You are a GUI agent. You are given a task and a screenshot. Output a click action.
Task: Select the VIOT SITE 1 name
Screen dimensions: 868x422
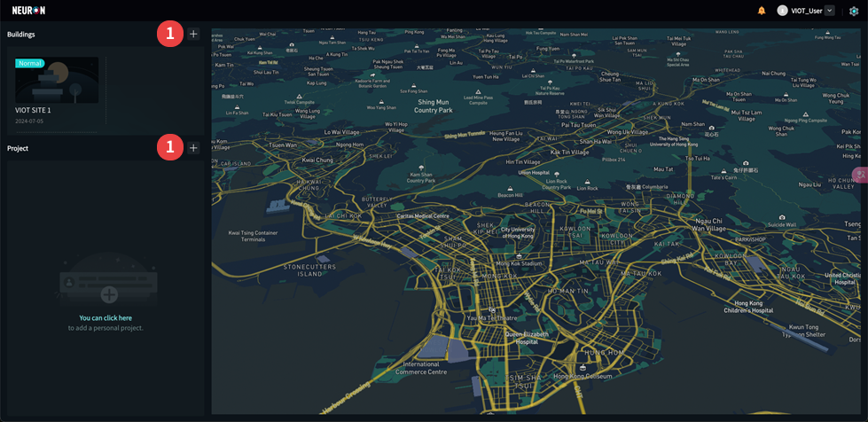pyautogui.click(x=33, y=110)
